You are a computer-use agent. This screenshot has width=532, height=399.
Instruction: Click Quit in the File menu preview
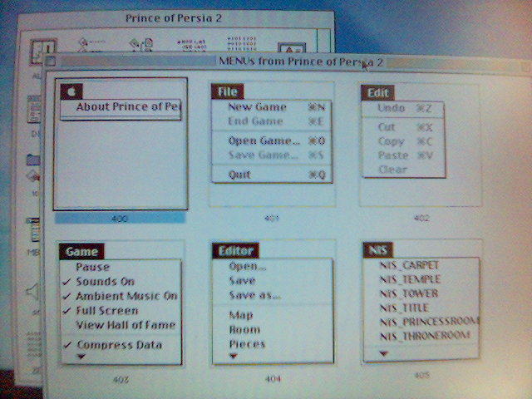point(240,175)
